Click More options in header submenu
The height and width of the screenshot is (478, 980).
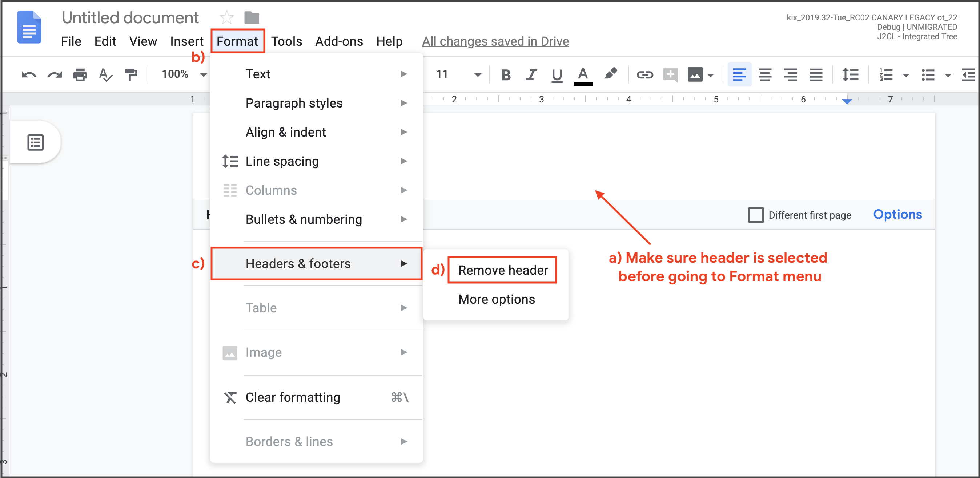(x=498, y=299)
